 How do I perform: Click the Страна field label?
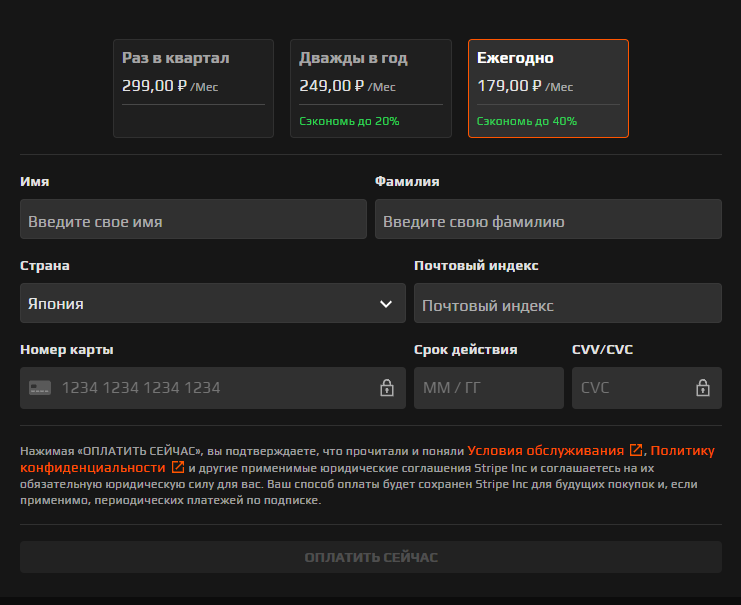coord(45,266)
